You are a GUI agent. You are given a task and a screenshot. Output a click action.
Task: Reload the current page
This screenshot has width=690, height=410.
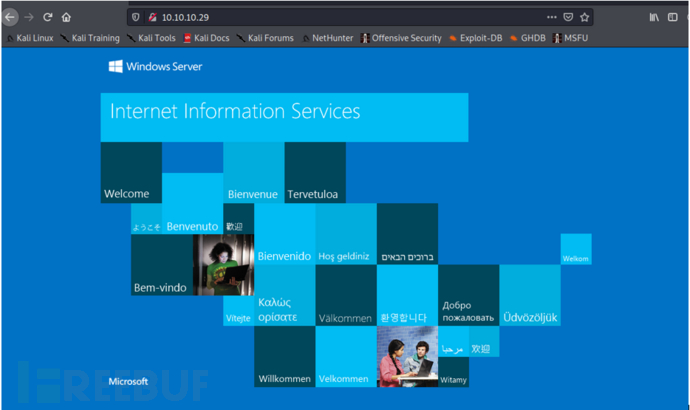pyautogui.click(x=48, y=17)
